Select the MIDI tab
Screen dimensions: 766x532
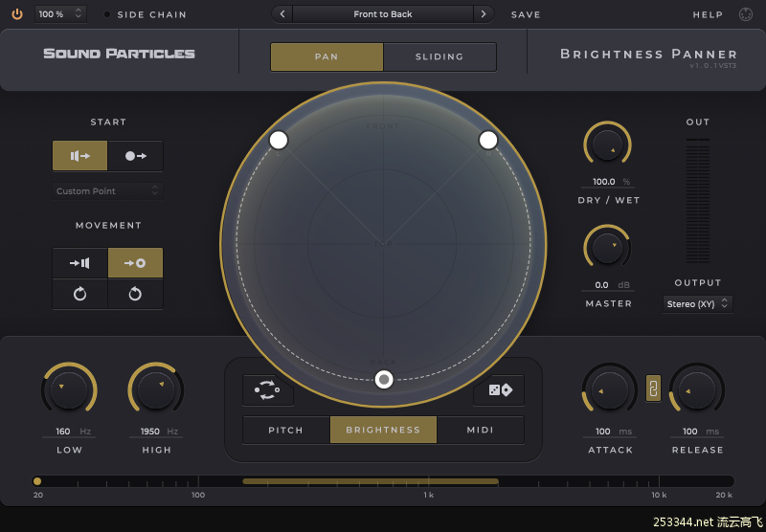481,430
